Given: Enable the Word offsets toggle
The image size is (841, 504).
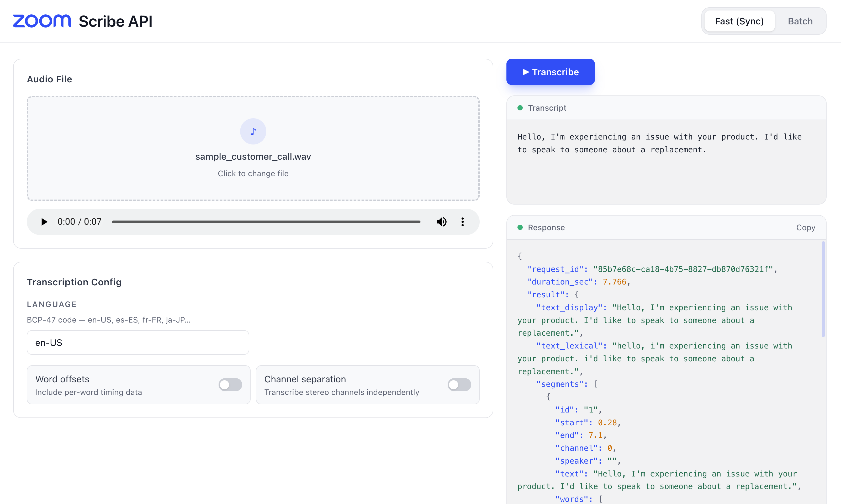Looking at the screenshot, I should 230,385.
